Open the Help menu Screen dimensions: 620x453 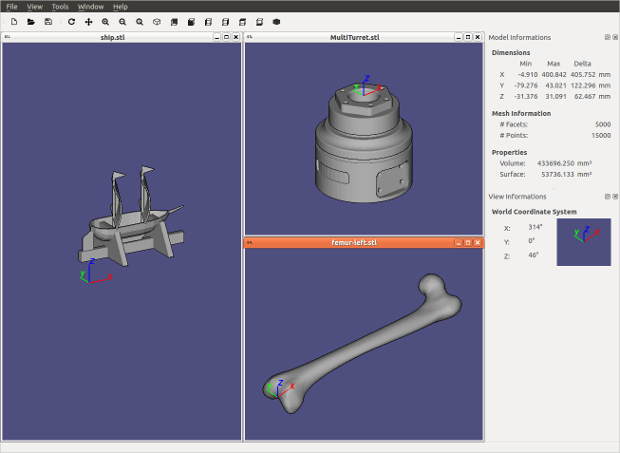[x=120, y=6]
